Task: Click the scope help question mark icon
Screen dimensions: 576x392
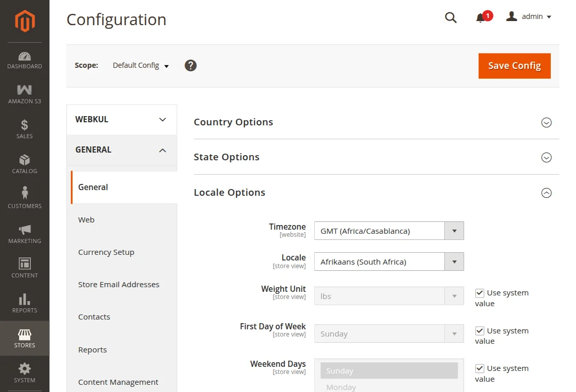Action: pos(191,66)
